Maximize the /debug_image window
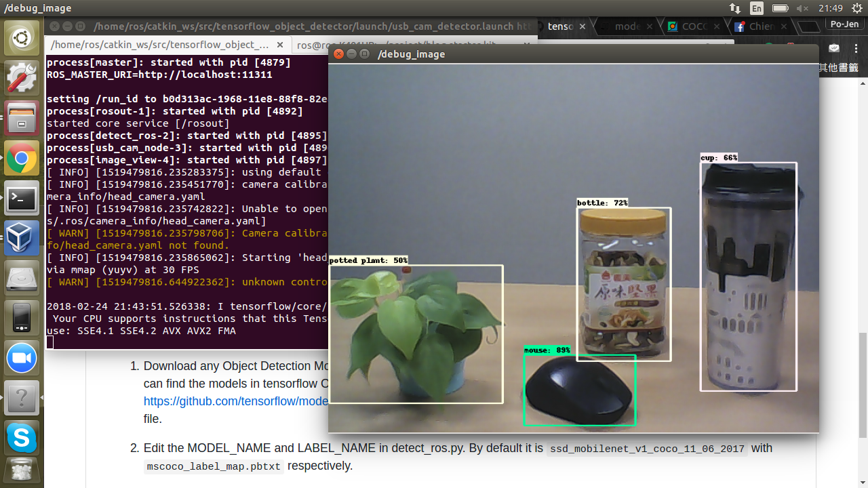Viewport: 868px width, 488px height. (x=364, y=54)
